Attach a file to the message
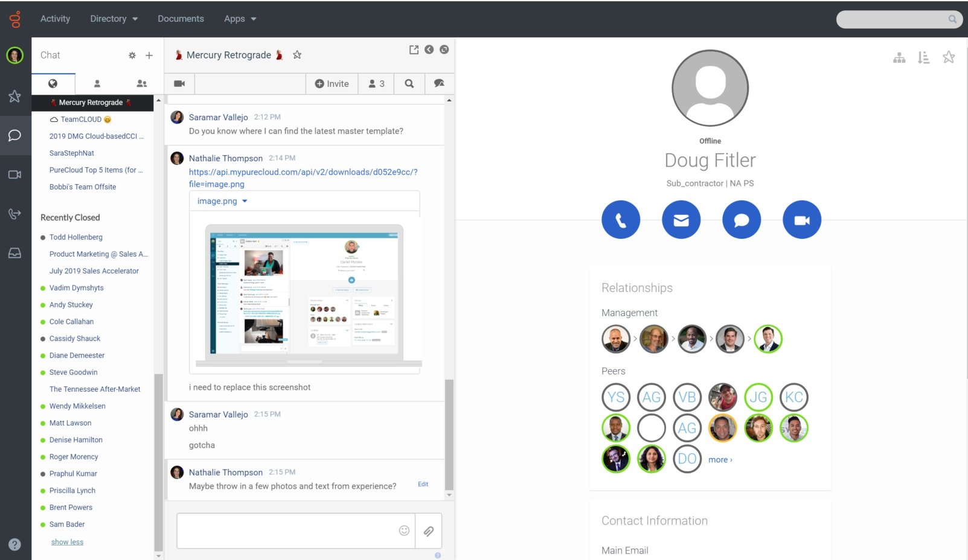This screenshot has width=968, height=560. [x=428, y=531]
